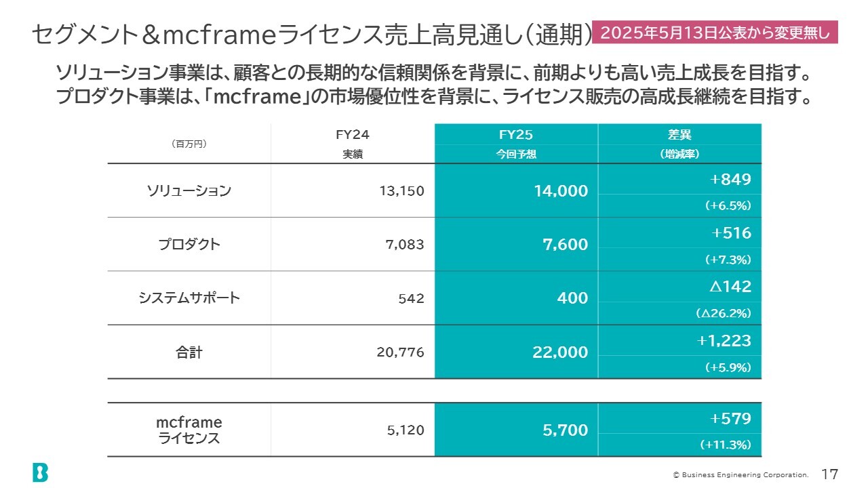
Task: Click the teal B logo icon
Action: (40, 472)
